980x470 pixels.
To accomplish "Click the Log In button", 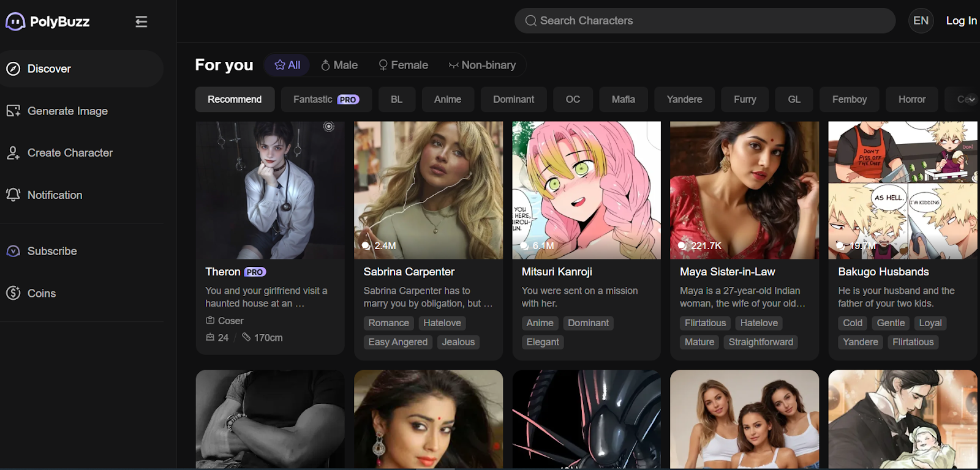I will (961, 21).
